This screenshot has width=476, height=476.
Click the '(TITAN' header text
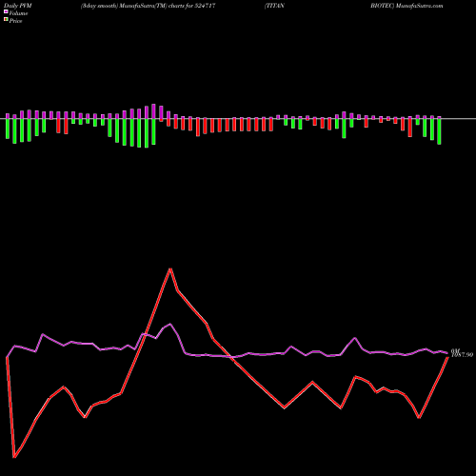[274, 6]
